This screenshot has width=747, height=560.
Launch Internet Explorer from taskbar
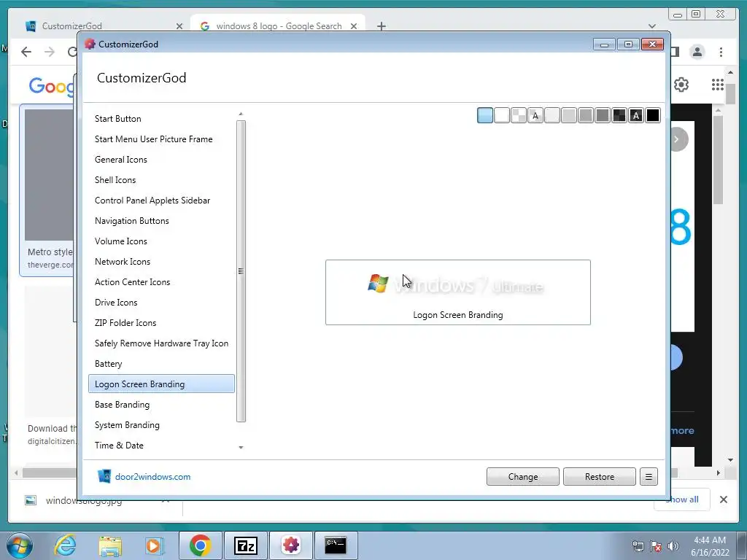(x=65, y=545)
